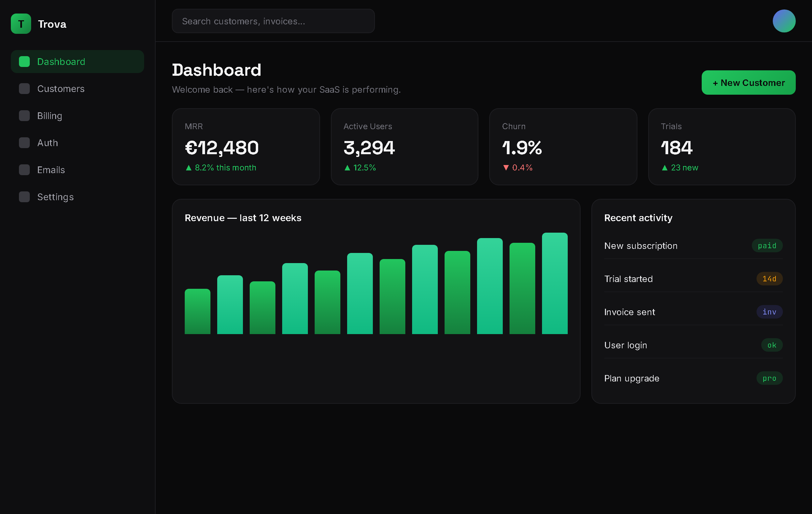The height and width of the screenshot is (514, 812).
Task: Click the 23 new trials indicator
Action: tap(680, 168)
